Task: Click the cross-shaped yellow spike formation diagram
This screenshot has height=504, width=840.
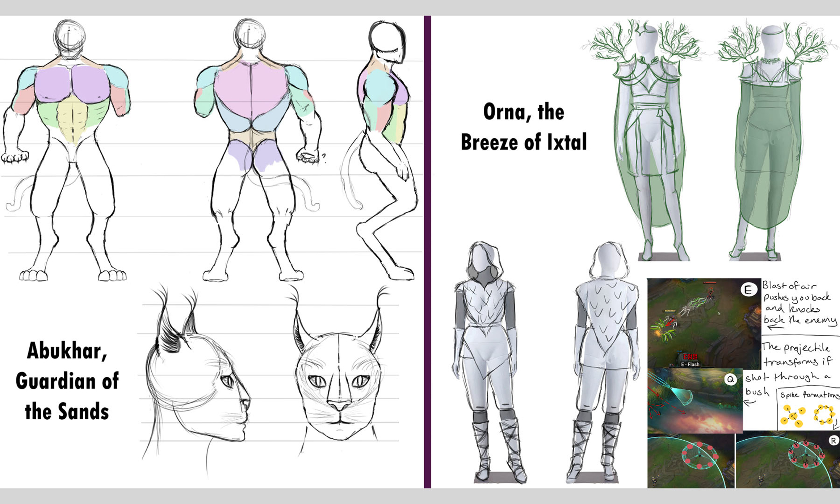Action: click(x=793, y=416)
